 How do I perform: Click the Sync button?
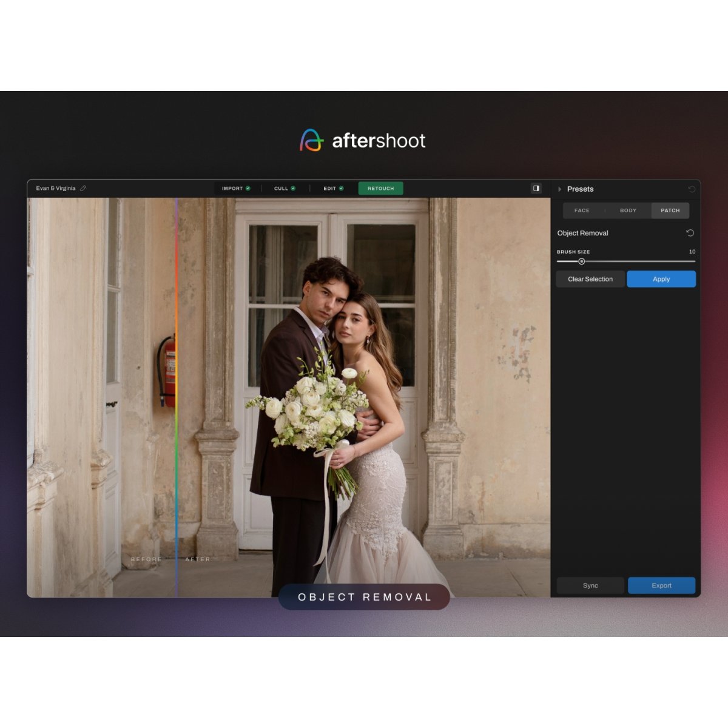[x=590, y=585]
